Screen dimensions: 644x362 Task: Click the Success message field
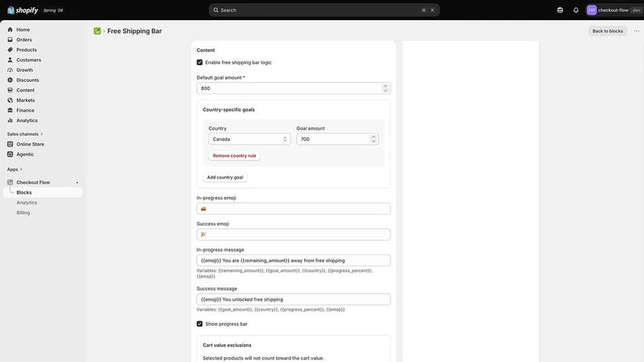(x=293, y=299)
